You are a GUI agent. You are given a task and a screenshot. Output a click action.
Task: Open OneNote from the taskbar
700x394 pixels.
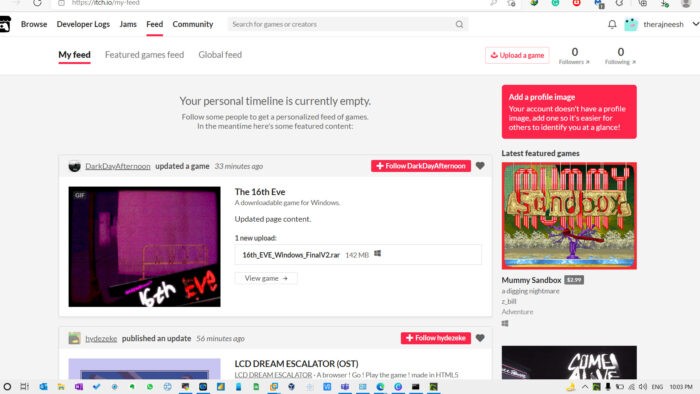[79, 387]
